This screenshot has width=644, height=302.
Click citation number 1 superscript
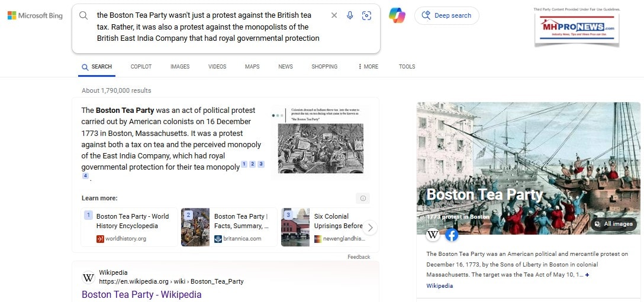click(244, 164)
